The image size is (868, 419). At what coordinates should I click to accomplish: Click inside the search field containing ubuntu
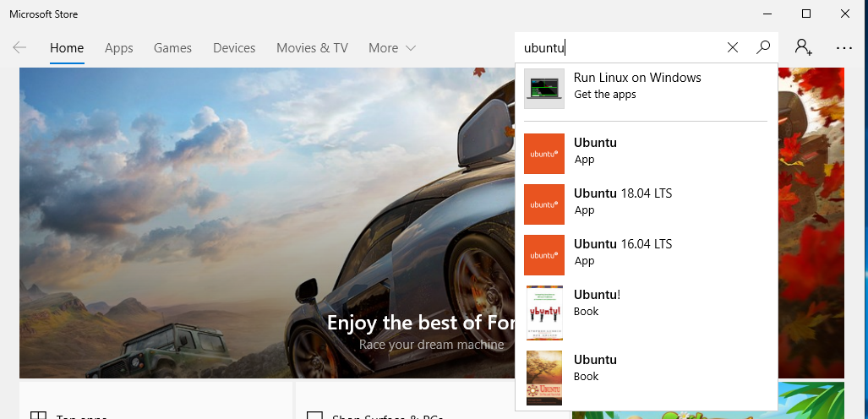pos(621,48)
